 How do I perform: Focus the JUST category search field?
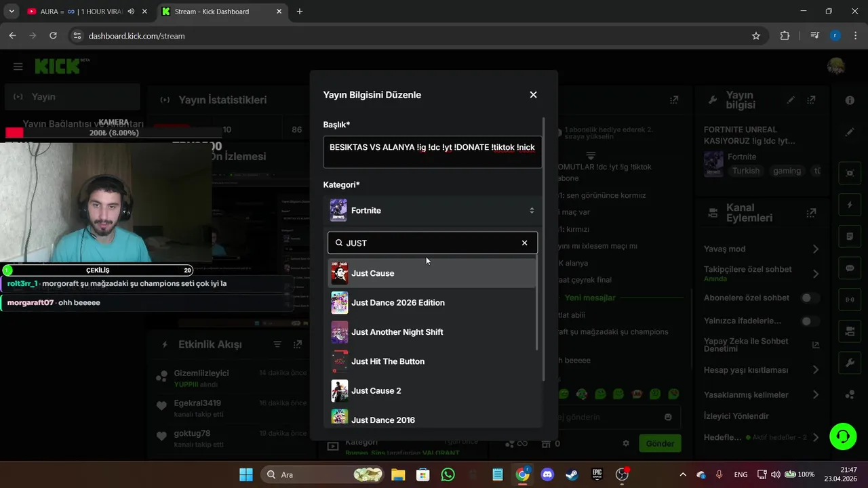pos(433,243)
